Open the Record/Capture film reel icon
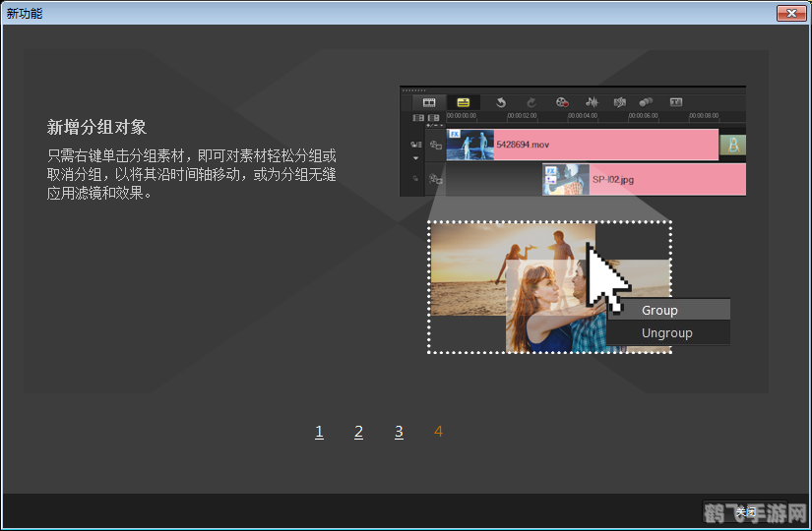 [562, 102]
